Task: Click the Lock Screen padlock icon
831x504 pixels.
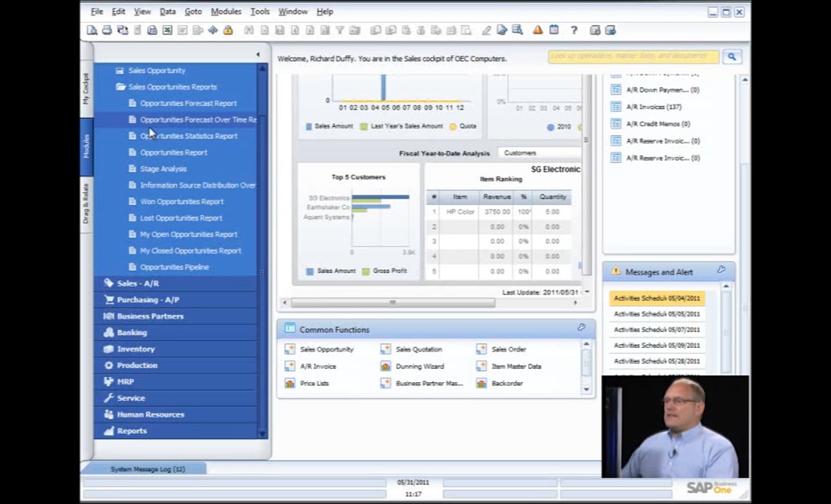Action: 228,30
